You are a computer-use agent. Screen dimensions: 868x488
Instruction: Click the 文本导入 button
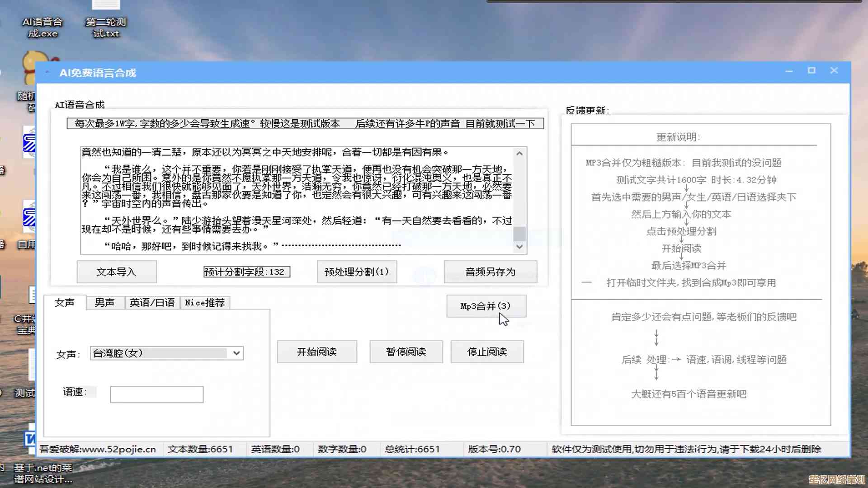click(x=116, y=272)
